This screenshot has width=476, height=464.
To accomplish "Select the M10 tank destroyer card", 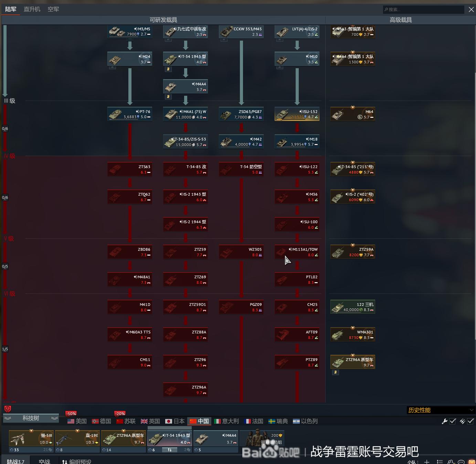I will 297,59.
